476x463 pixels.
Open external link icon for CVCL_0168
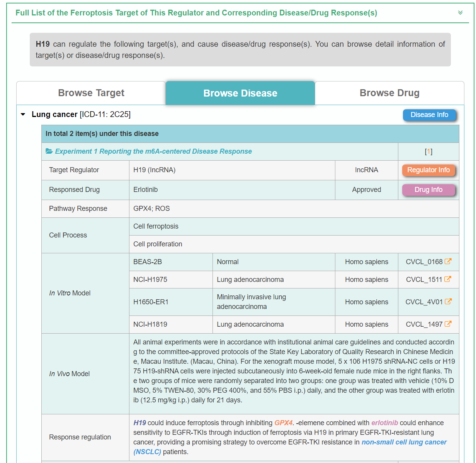448,261
